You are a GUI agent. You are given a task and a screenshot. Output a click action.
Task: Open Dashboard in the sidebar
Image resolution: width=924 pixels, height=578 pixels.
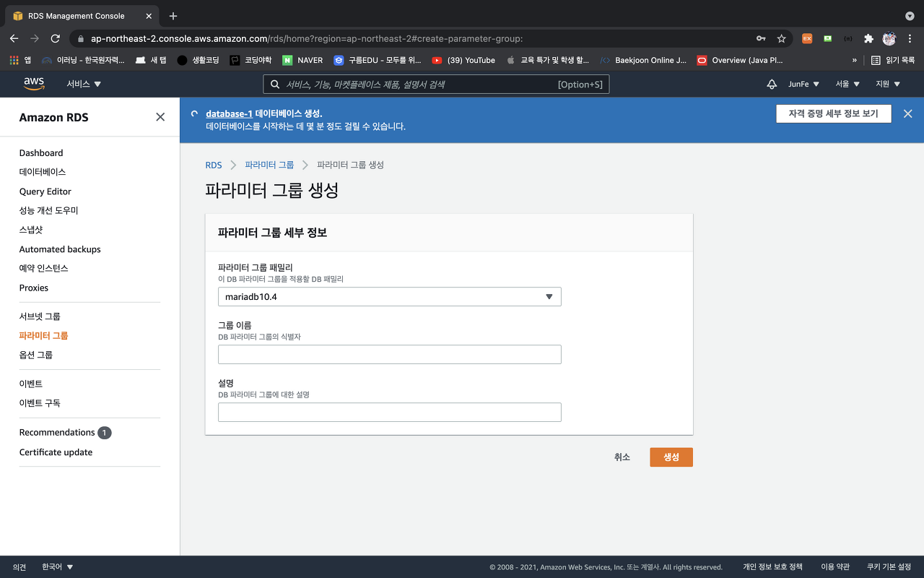pos(41,153)
